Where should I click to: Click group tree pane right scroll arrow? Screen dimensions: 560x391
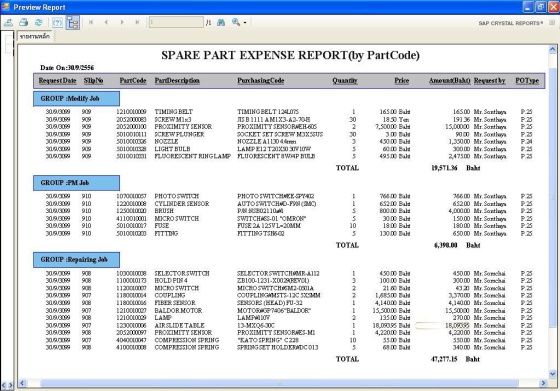[x=10, y=385]
